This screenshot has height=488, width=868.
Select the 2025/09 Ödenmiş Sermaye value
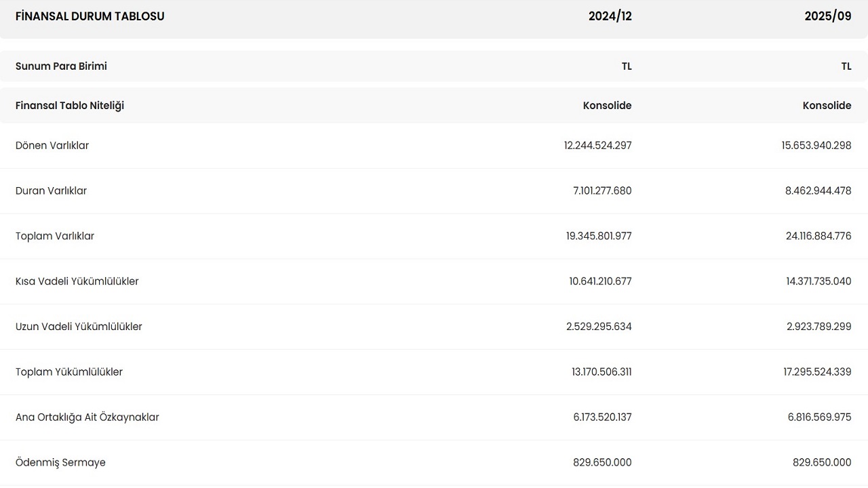(822, 463)
